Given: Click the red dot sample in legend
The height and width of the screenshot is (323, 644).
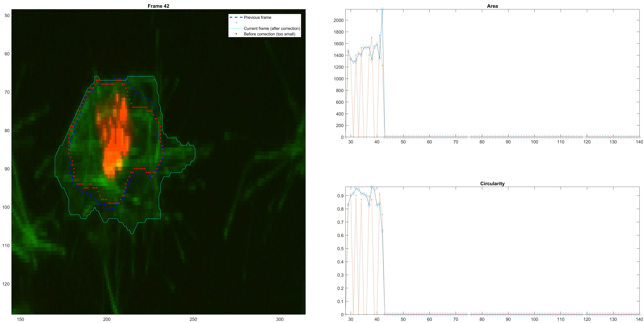Looking at the screenshot, I should 236,34.
